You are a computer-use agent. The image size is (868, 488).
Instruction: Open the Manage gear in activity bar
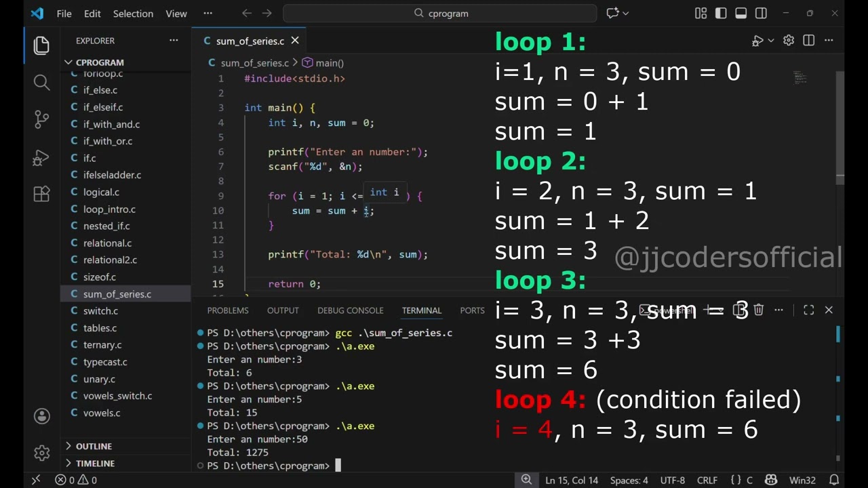point(41,453)
